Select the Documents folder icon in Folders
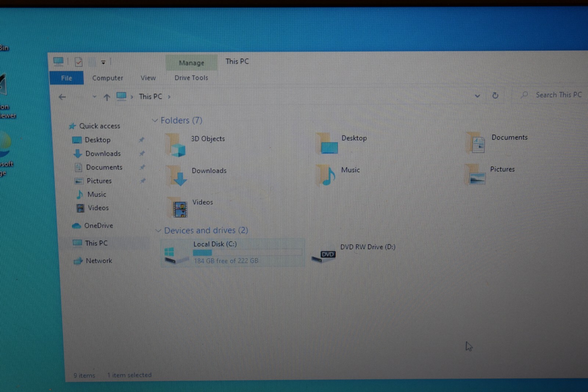 [476, 143]
